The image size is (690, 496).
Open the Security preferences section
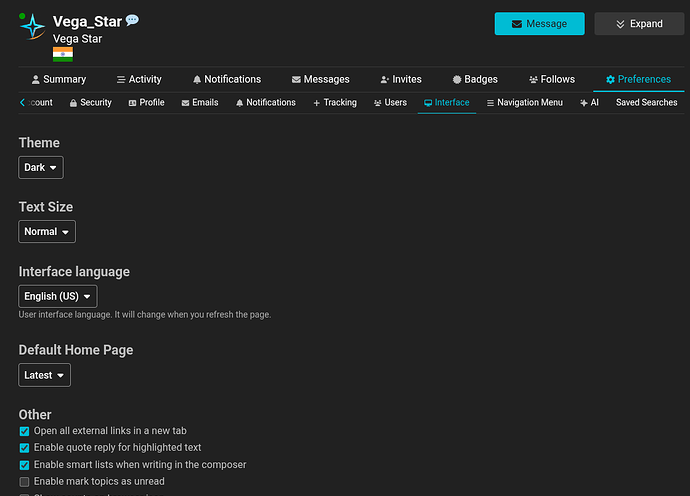click(89, 102)
